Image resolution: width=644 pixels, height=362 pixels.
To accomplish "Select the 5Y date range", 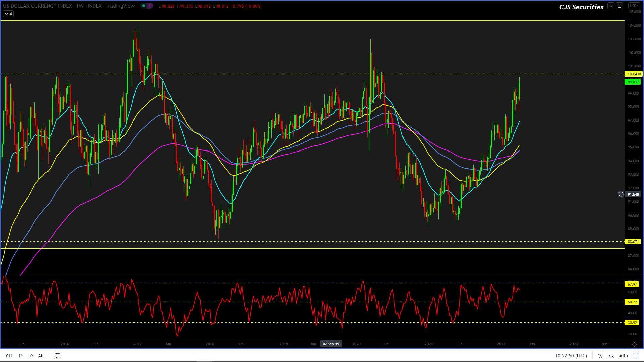I will (31, 356).
